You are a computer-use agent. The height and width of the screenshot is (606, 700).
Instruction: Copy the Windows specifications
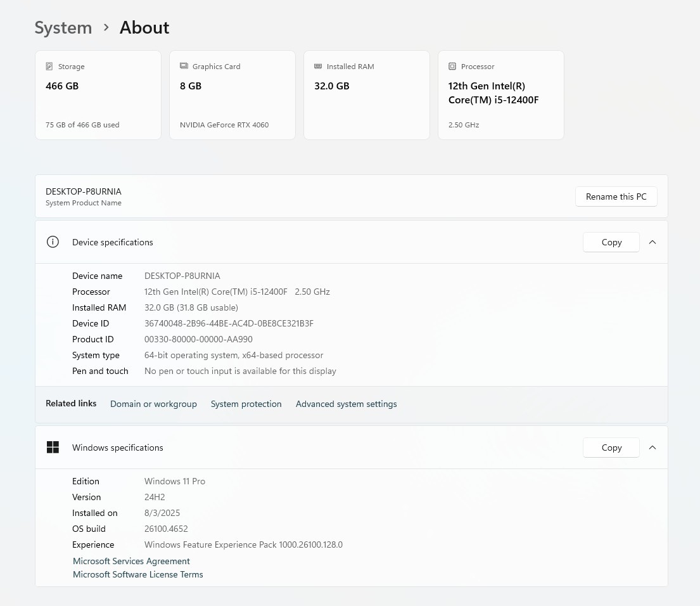point(611,448)
